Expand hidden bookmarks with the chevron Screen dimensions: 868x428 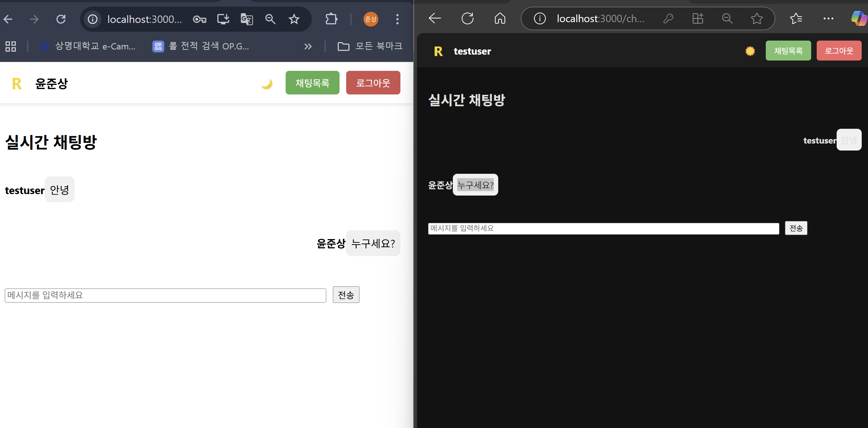tap(308, 46)
